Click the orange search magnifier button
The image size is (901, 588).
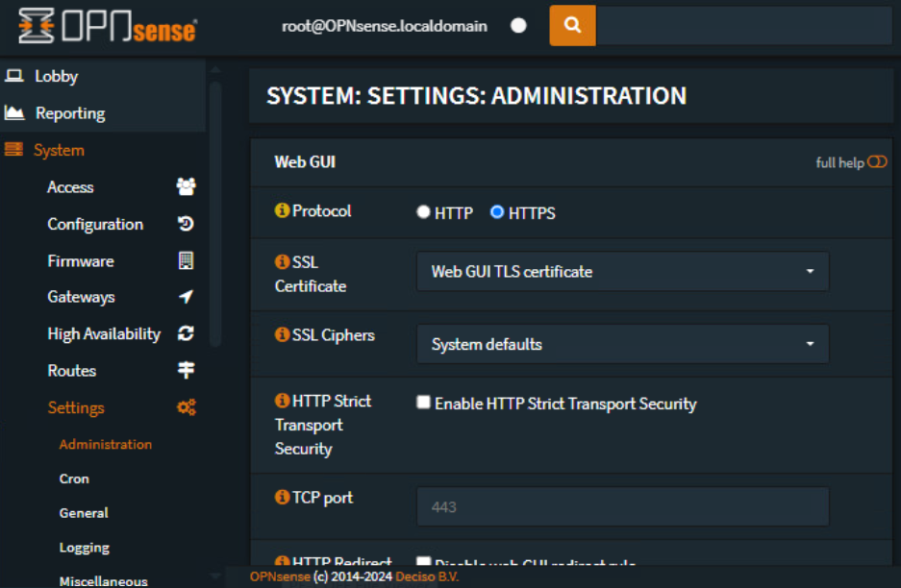click(x=572, y=25)
